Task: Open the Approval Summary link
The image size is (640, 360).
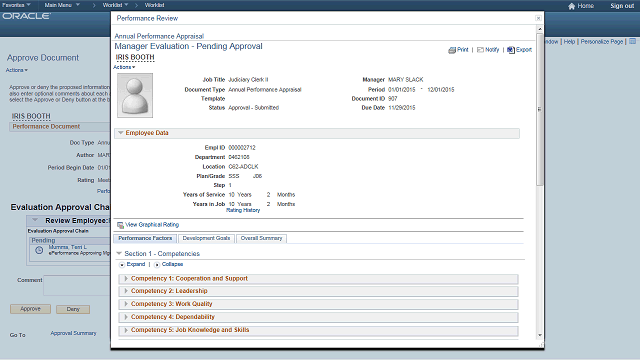Action: click(73, 333)
